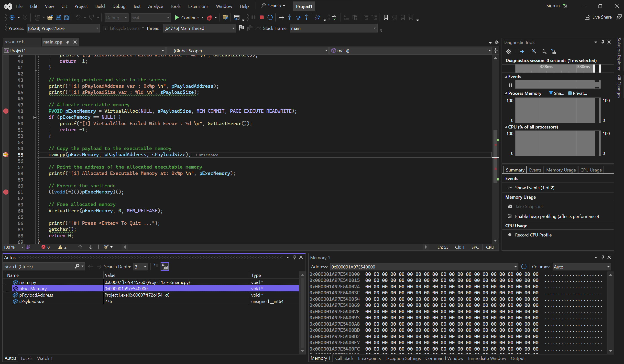
Task: Refresh the Memory 1 address view
Action: tap(524, 267)
